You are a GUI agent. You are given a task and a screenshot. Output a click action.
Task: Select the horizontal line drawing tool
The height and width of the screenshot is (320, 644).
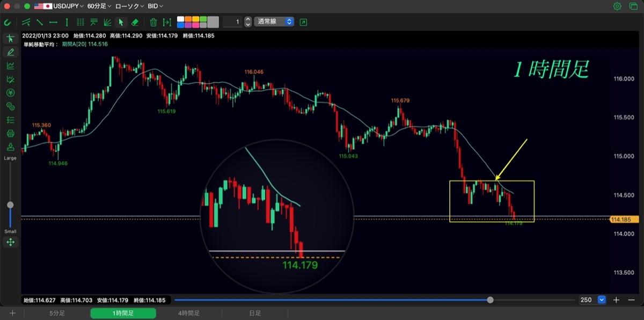[x=53, y=22]
